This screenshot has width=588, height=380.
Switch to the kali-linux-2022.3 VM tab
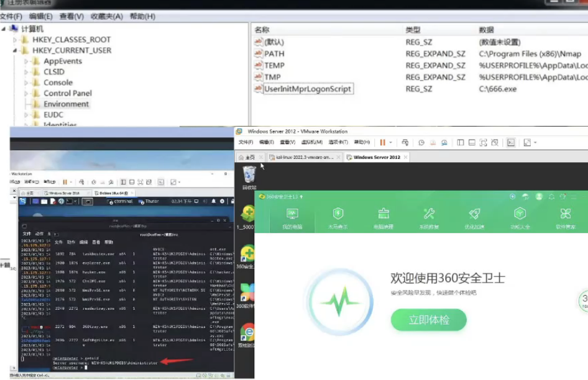click(304, 157)
